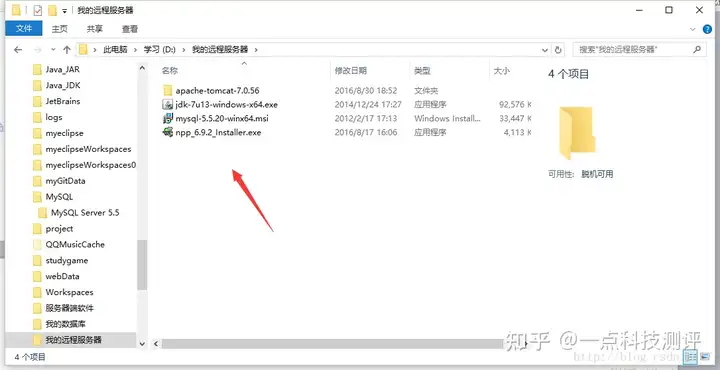Screen dimensions: 720x370
Task: Click navigation pane scroll down arrow
Action: [142, 343]
